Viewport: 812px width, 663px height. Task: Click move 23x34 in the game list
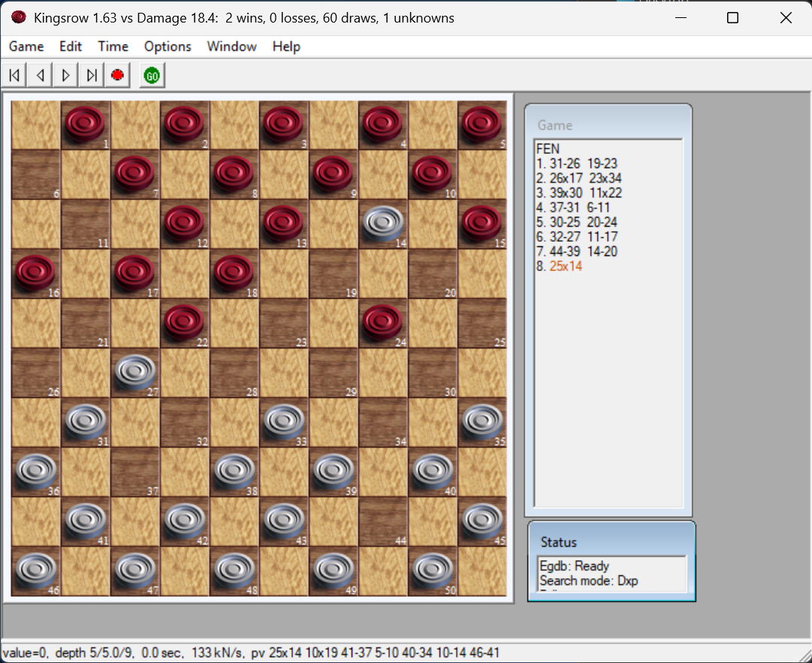605,178
